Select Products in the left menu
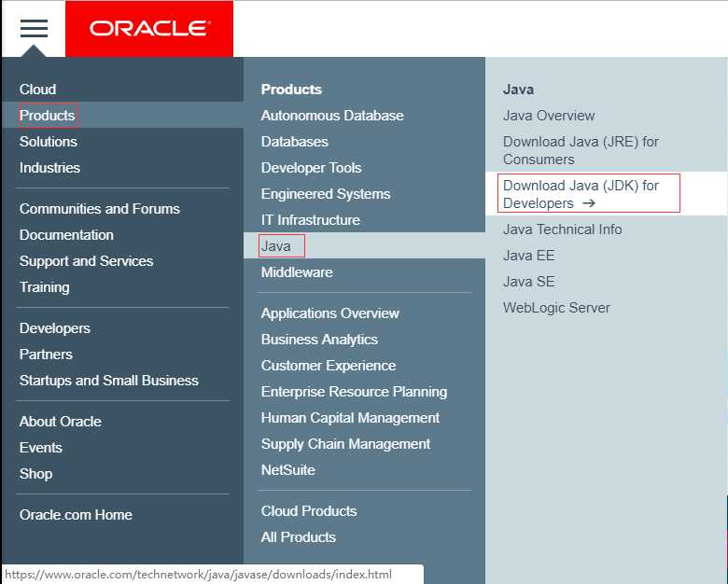This screenshot has height=584, width=728. click(x=47, y=115)
